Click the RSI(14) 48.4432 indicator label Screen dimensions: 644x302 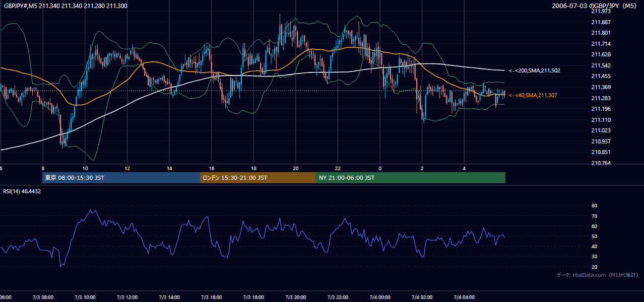(22, 191)
